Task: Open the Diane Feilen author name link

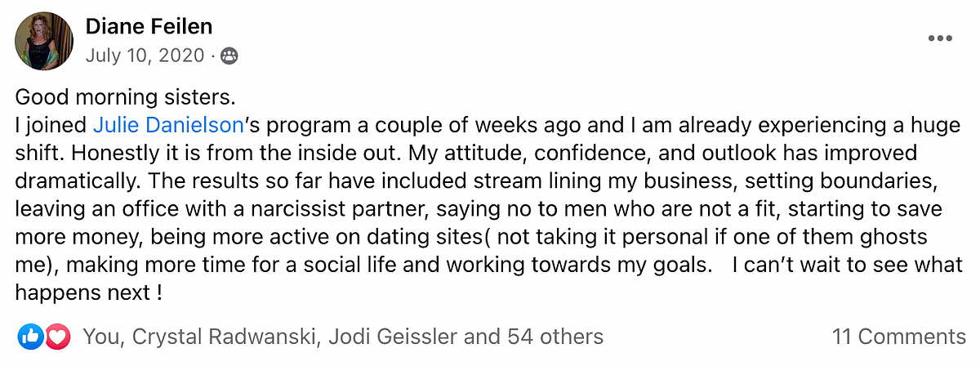Action: pos(149,27)
